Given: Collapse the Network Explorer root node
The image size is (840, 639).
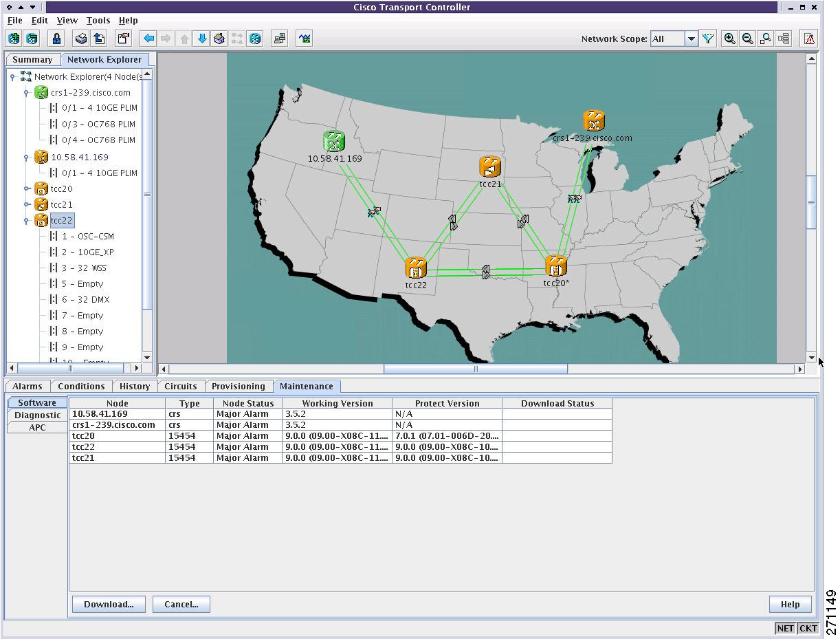Looking at the screenshot, I should pyautogui.click(x=12, y=76).
